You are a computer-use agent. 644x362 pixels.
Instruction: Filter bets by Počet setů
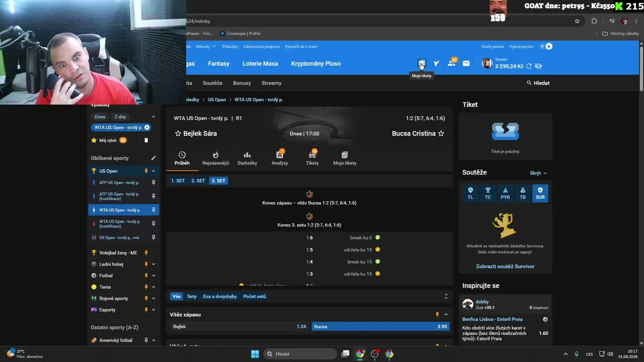[x=255, y=297]
